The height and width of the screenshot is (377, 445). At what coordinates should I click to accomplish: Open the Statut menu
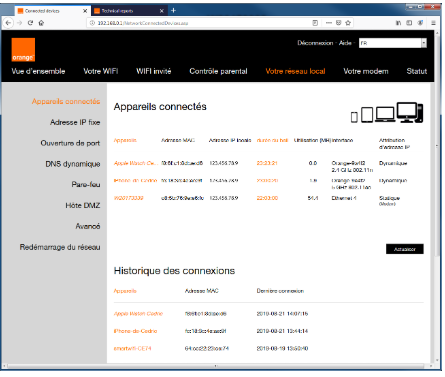417,71
